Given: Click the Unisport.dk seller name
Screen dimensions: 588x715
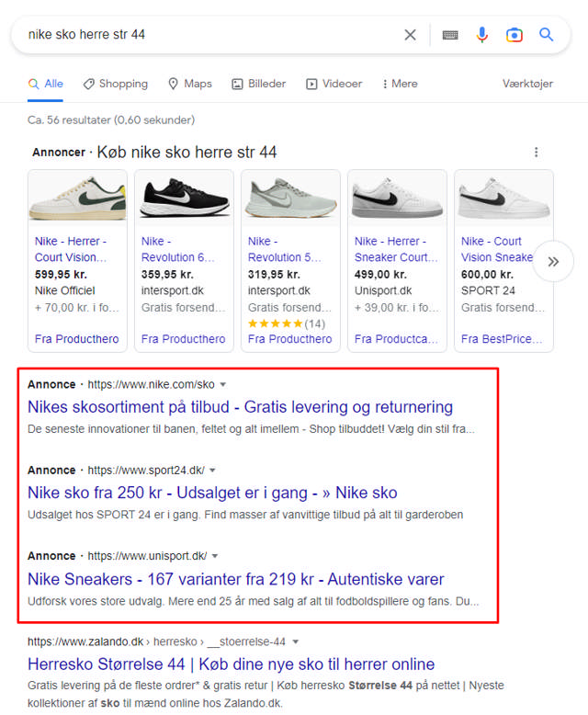Looking at the screenshot, I should (x=383, y=291).
